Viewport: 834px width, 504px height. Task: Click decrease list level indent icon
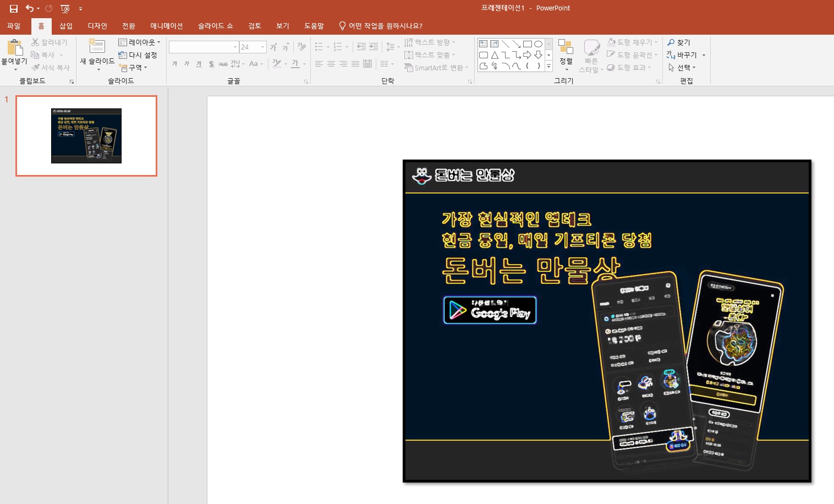tap(361, 47)
